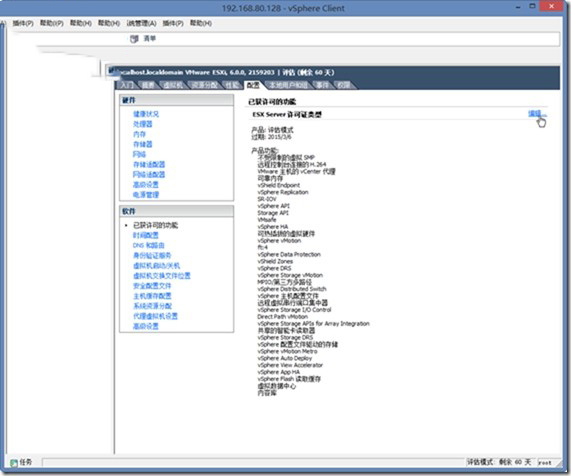Click the vSphere View Accelerator entry
The height and width of the screenshot is (476, 571).
pos(290,365)
